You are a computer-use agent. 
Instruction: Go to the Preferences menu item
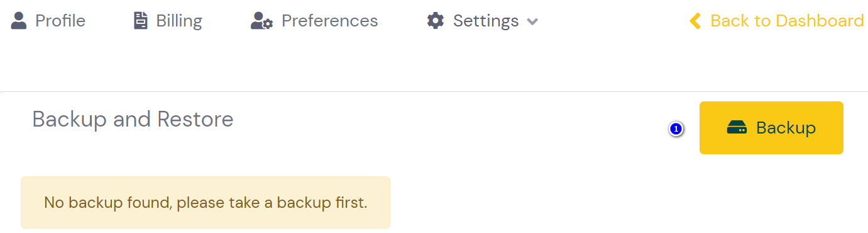314,21
